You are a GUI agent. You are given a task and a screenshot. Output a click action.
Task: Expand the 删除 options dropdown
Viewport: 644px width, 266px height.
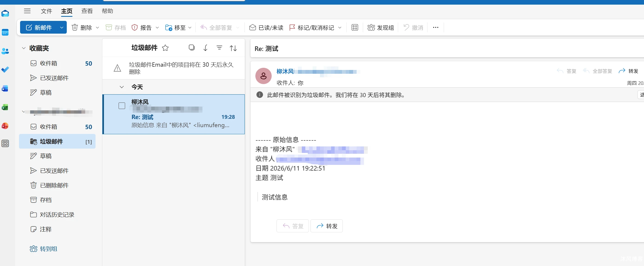point(97,28)
